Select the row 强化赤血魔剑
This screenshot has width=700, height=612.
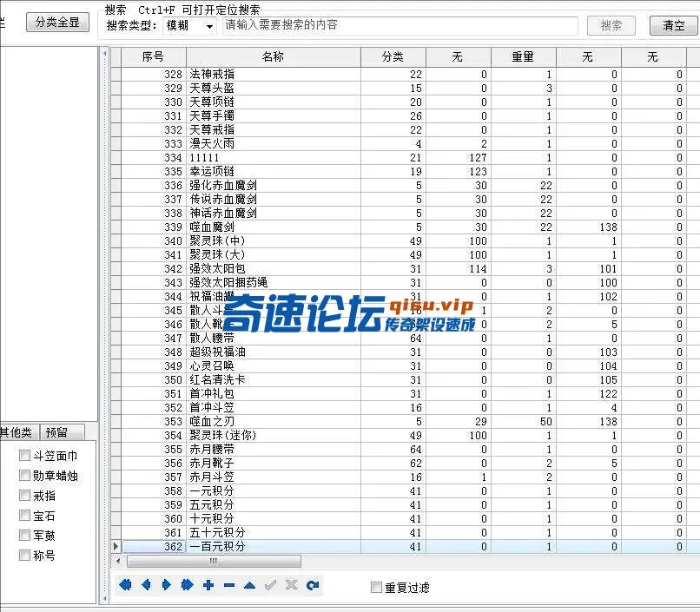[404, 185]
